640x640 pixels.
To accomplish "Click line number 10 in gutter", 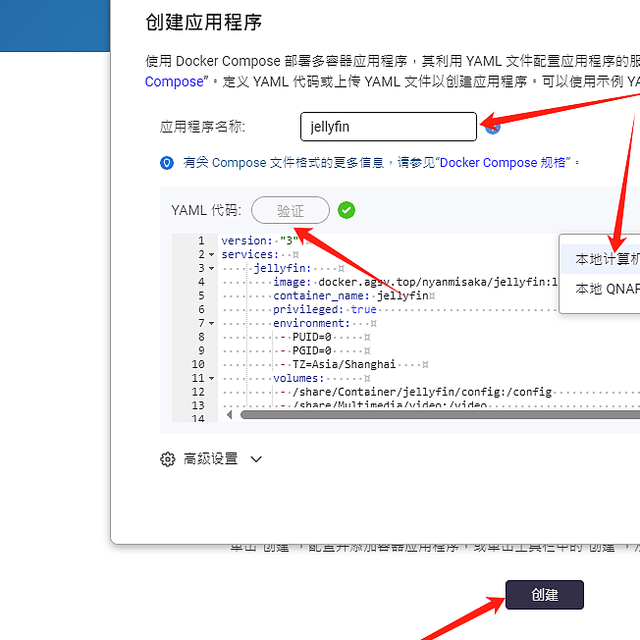I will tap(198, 364).
